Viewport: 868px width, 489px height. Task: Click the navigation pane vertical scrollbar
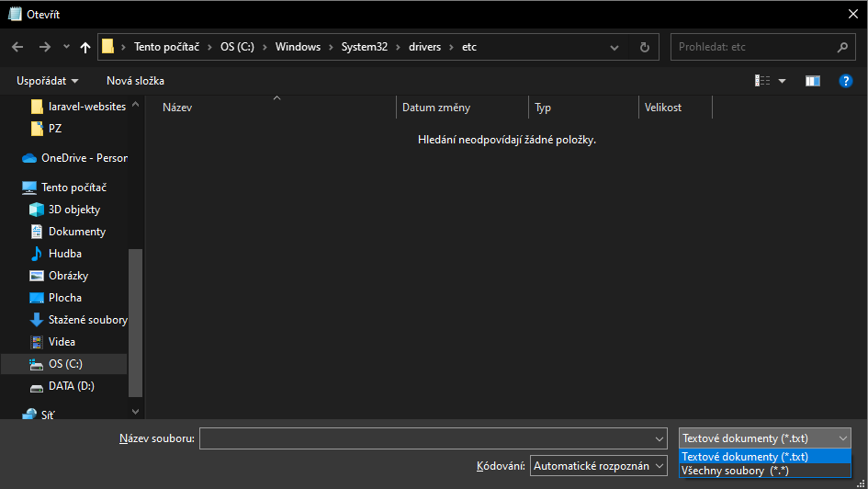(x=135, y=322)
